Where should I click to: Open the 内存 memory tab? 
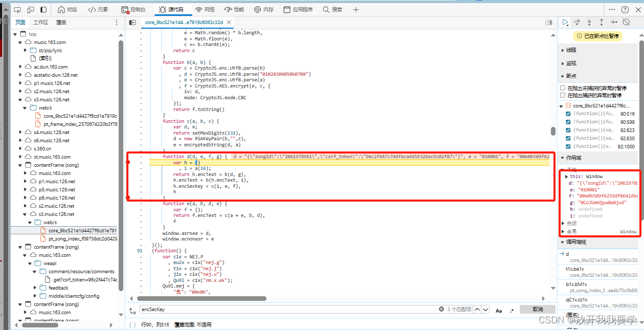(x=264, y=10)
